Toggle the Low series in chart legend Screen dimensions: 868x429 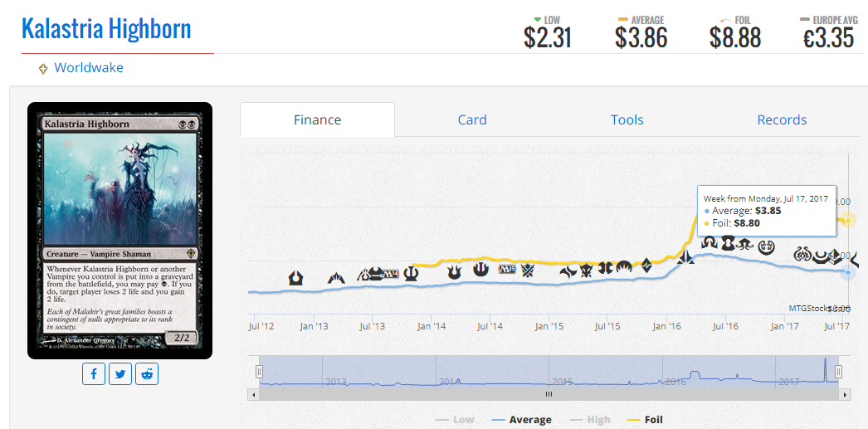point(455,420)
